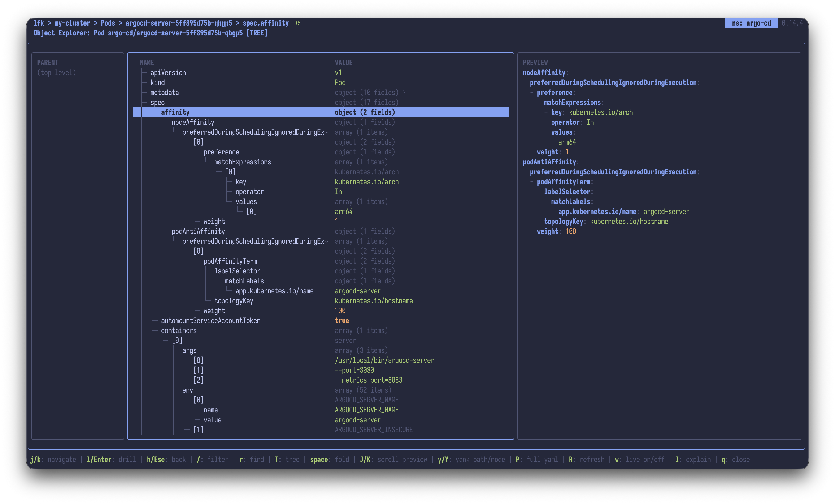
Task: Select the kind row
Action: click(x=321, y=83)
